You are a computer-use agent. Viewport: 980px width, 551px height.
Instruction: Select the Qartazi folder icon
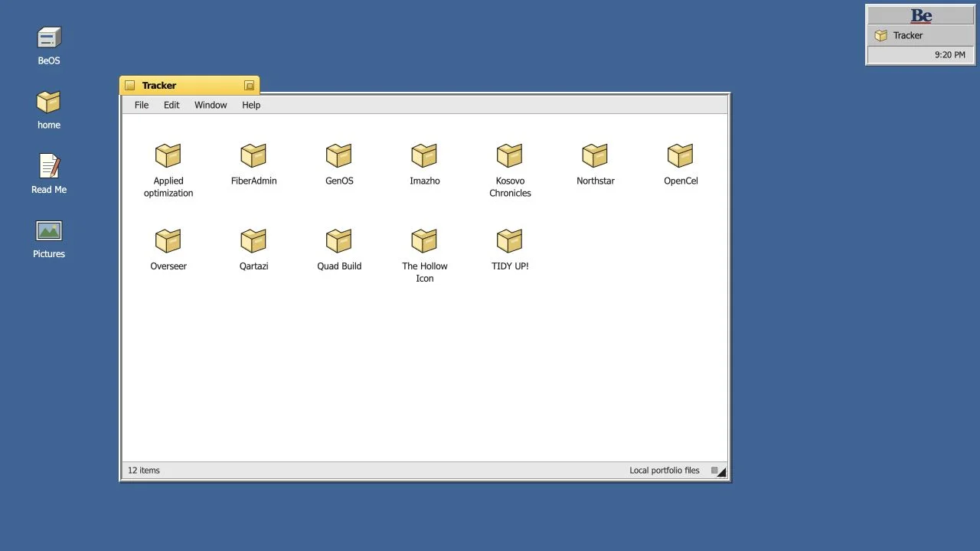(x=253, y=241)
